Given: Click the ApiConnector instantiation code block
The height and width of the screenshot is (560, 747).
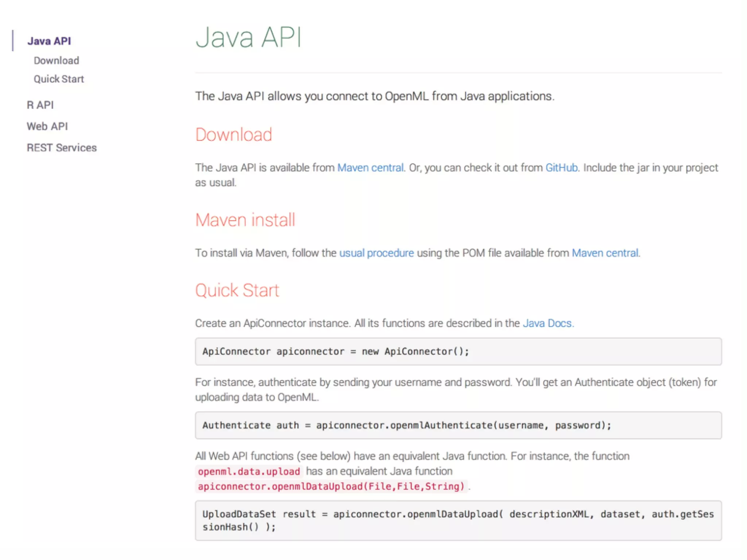Looking at the screenshot, I should 458,351.
